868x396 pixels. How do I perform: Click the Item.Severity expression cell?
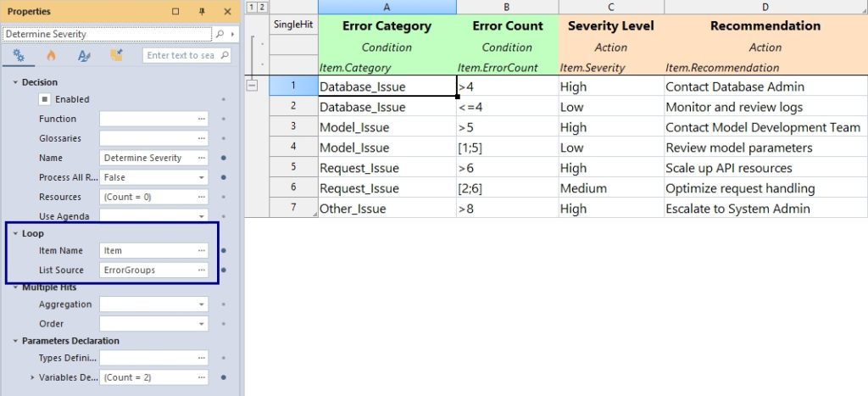pos(611,68)
